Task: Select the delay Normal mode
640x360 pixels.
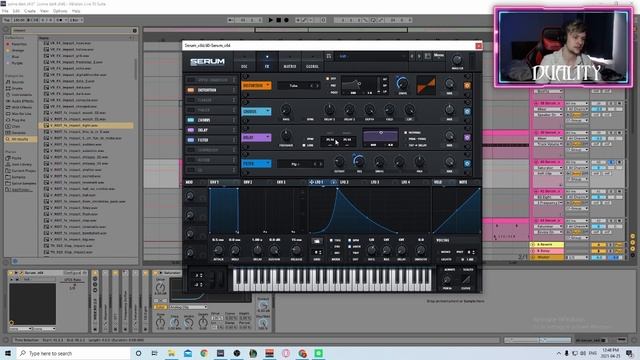Action: [413, 133]
